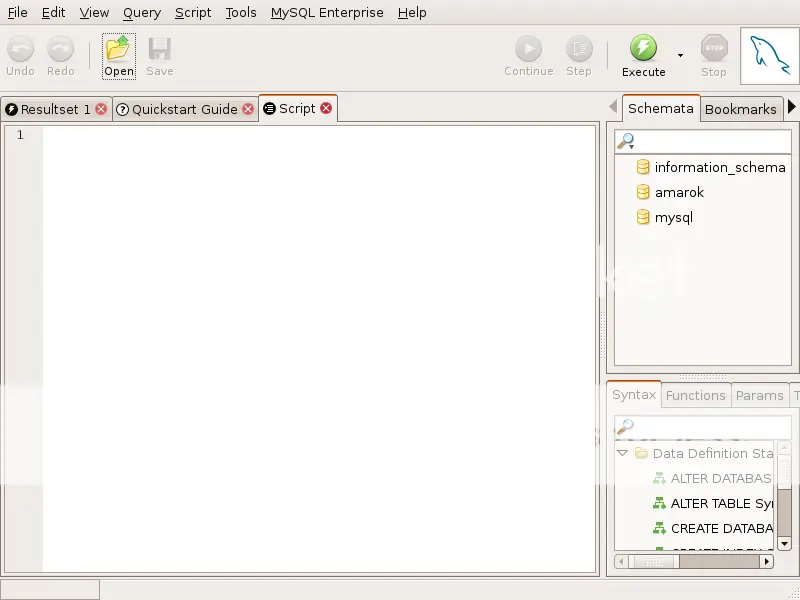Image resolution: width=800 pixels, height=600 pixels.
Task: Click the horizontal scroll left arrow
Action: (621, 562)
